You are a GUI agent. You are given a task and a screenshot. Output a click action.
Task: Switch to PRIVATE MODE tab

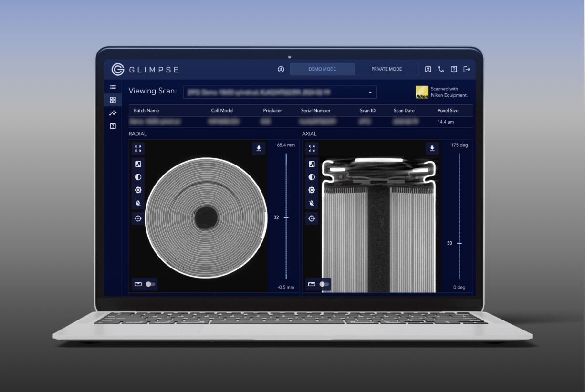coord(387,69)
